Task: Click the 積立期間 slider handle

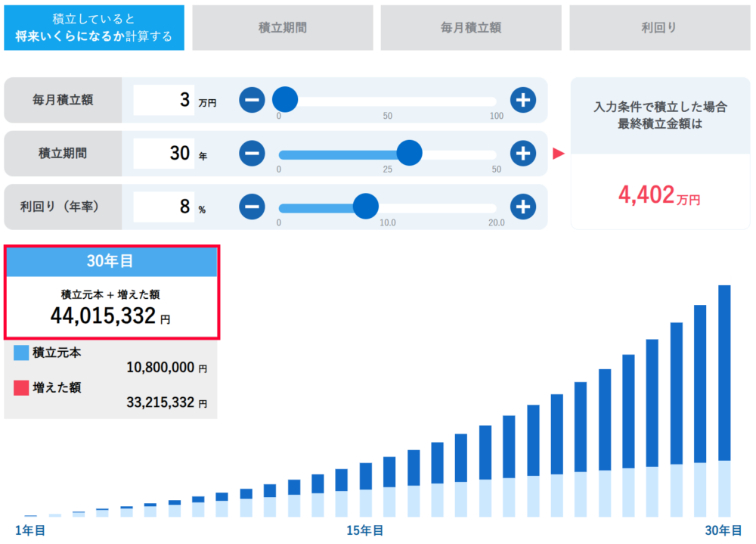Action: [409, 153]
